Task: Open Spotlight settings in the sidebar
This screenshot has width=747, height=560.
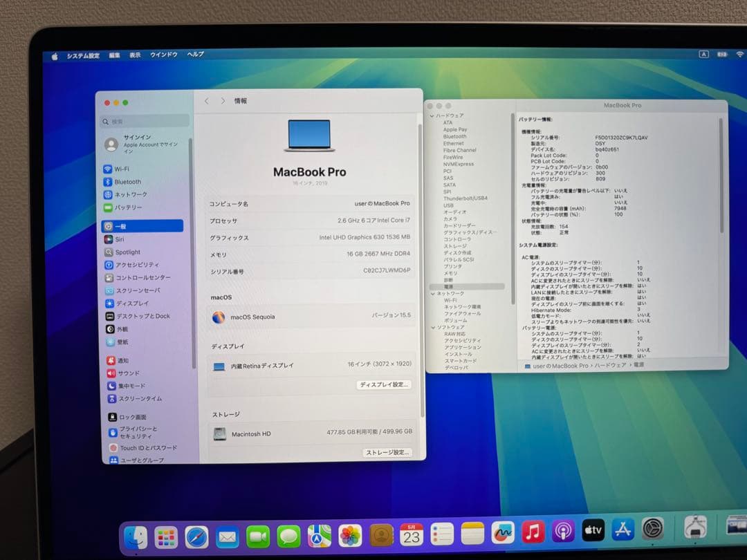Action: [122, 252]
